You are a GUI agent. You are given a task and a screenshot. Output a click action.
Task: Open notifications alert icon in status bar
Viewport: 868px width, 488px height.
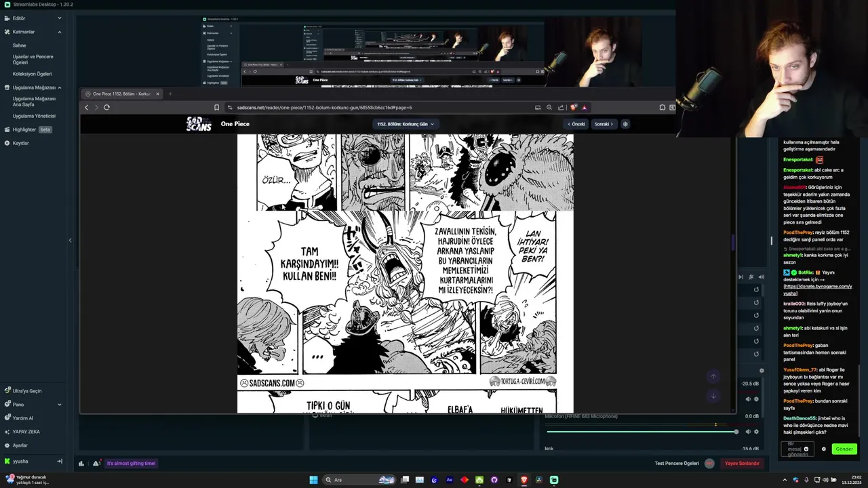[x=96, y=464]
